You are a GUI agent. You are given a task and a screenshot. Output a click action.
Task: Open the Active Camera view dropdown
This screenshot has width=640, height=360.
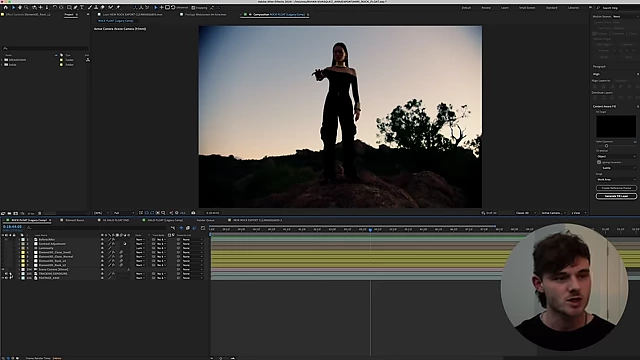pyautogui.click(x=553, y=213)
